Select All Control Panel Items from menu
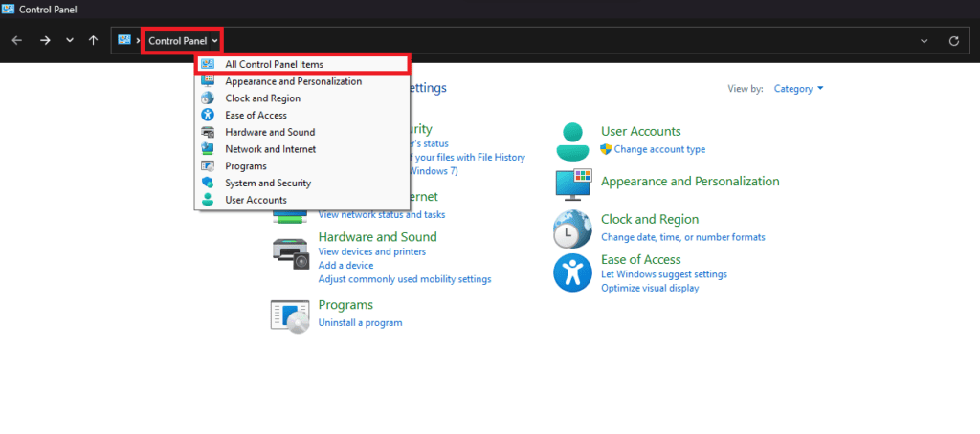This screenshot has height=434, width=980. coord(274,64)
